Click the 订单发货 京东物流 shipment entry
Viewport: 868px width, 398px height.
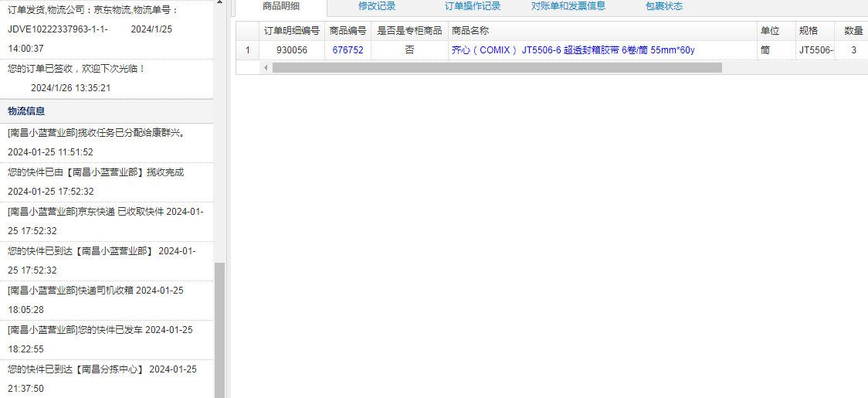[x=107, y=29]
